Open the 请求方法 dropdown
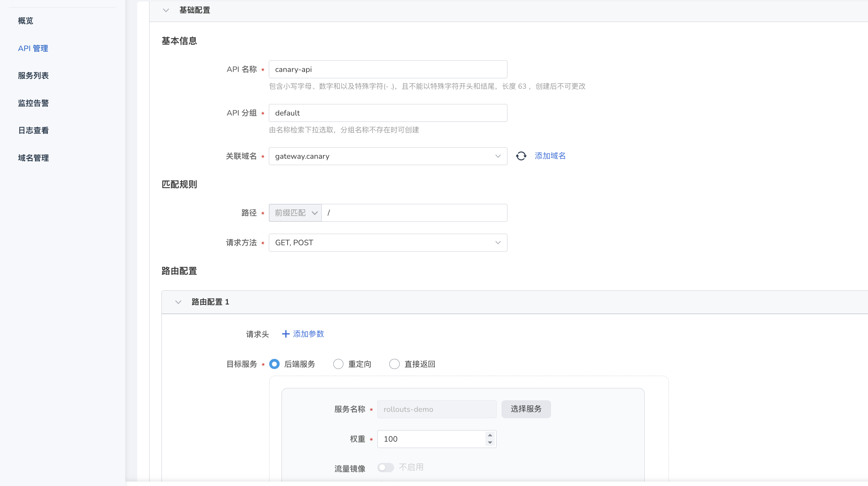Viewport: 868px width, 486px height. 388,243
